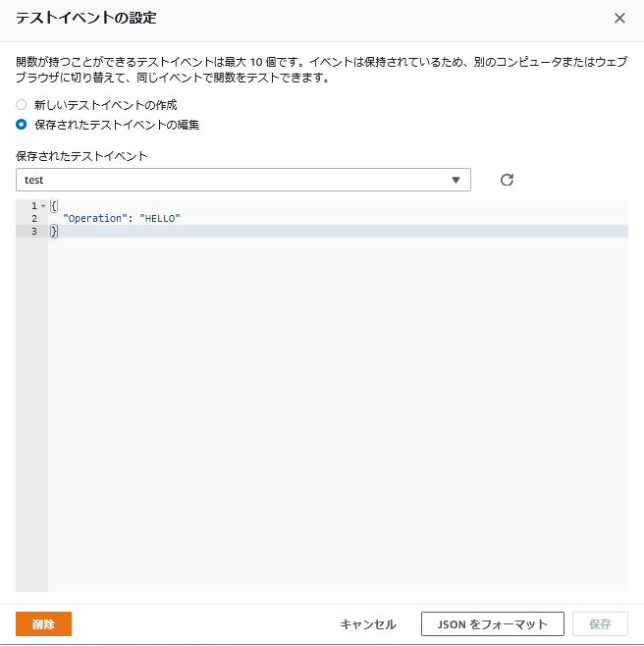Viewport: 644px width, 646px height.
Task: Click the キャンセル cancel button
Action: click(368, 624)
